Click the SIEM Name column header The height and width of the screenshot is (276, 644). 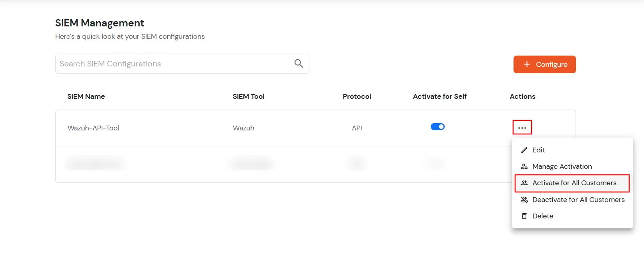tap(86, 96)
